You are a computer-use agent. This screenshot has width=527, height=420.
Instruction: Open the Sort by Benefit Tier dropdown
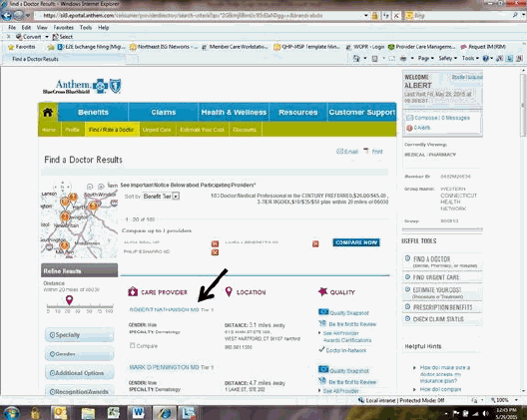(x=161, y=196)
